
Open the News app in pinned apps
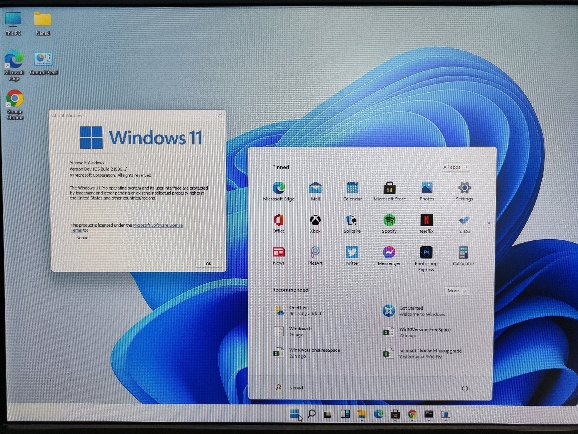click(279, 255)
